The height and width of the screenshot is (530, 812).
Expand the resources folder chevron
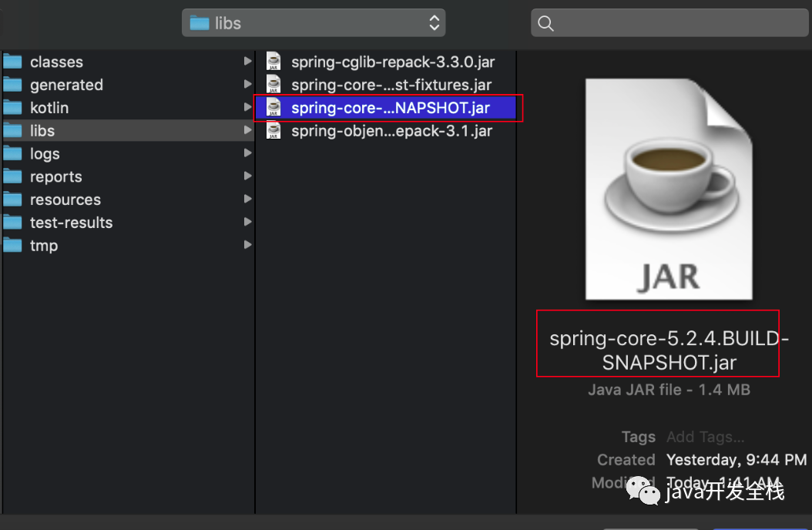[248, 199]
